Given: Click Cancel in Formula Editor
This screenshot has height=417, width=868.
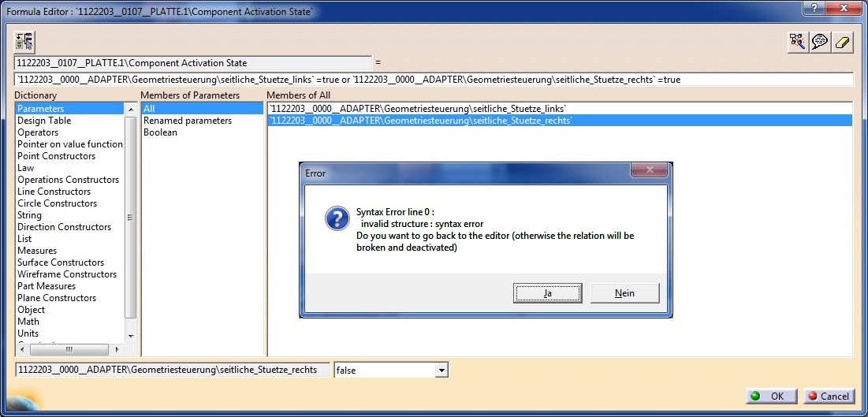Looking at the screenshot, I should (829, 396).
